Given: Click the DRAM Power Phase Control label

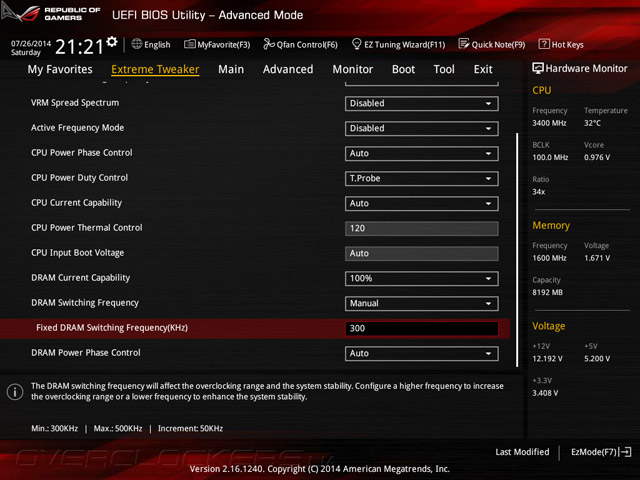Looking at the screenshot, I should 86,353.
